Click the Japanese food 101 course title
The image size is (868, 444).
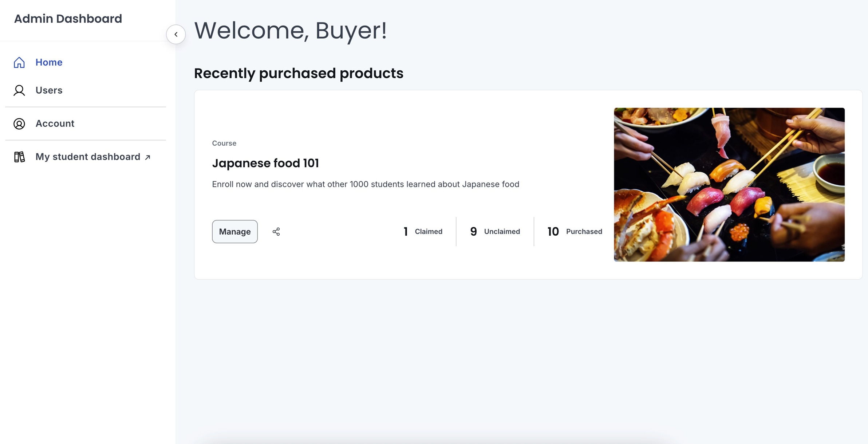(x=265, y=163)
